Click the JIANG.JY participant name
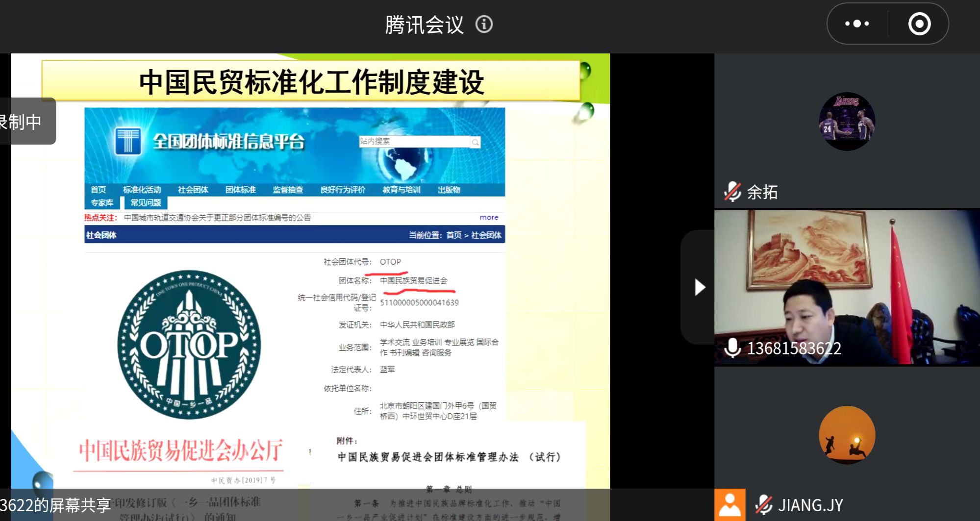This screenshot has width=980, height=521. tap(810, 505)
